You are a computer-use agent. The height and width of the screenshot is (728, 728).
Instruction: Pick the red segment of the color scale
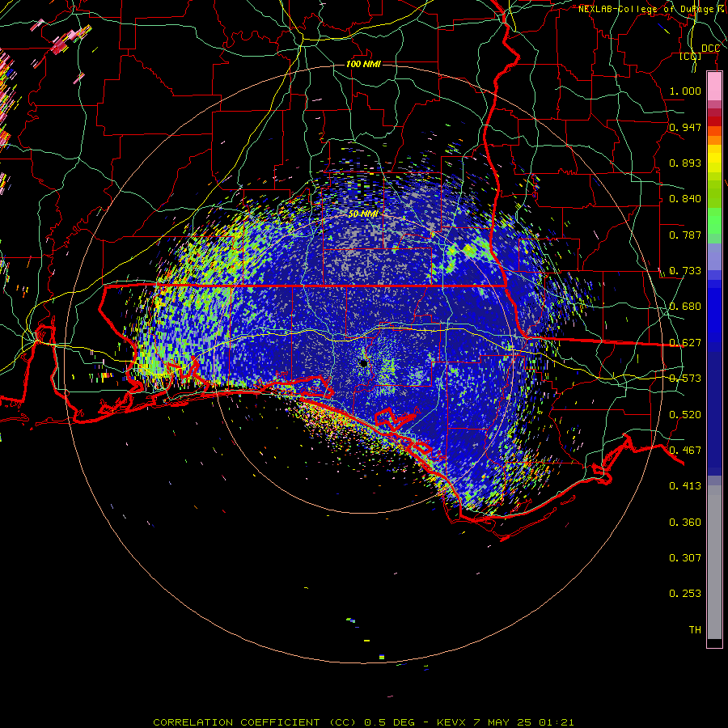pos(714,121)
